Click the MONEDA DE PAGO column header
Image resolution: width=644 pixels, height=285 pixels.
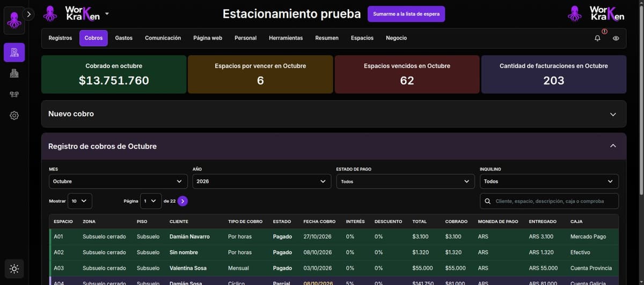tap(498, 222)
